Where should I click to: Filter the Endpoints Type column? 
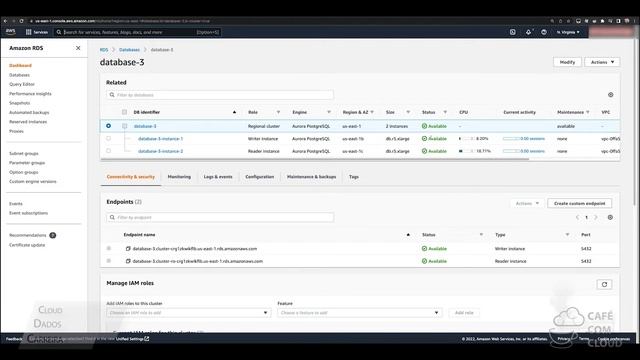point(567,235)
